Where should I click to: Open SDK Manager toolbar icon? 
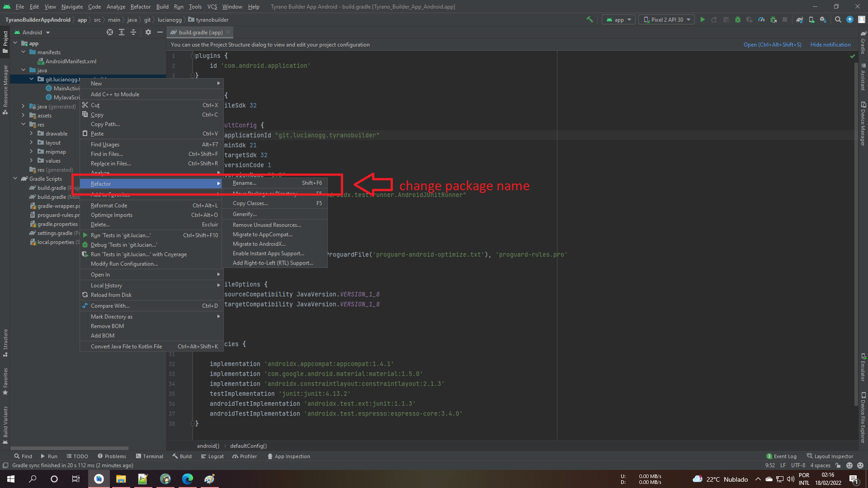coord(823,19)
